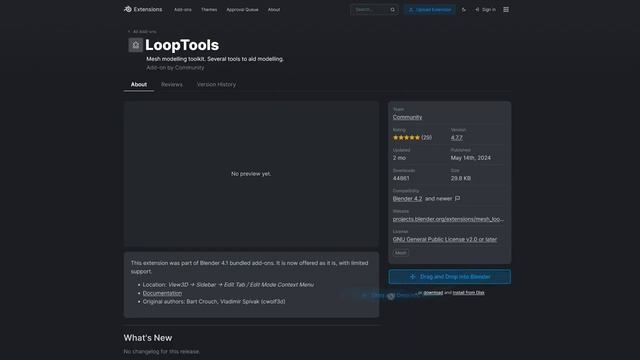The height and width of the screenshot is (360, 640).
Task: Open the Blender 4.2 compatibility link
Action: pos(407,199)
